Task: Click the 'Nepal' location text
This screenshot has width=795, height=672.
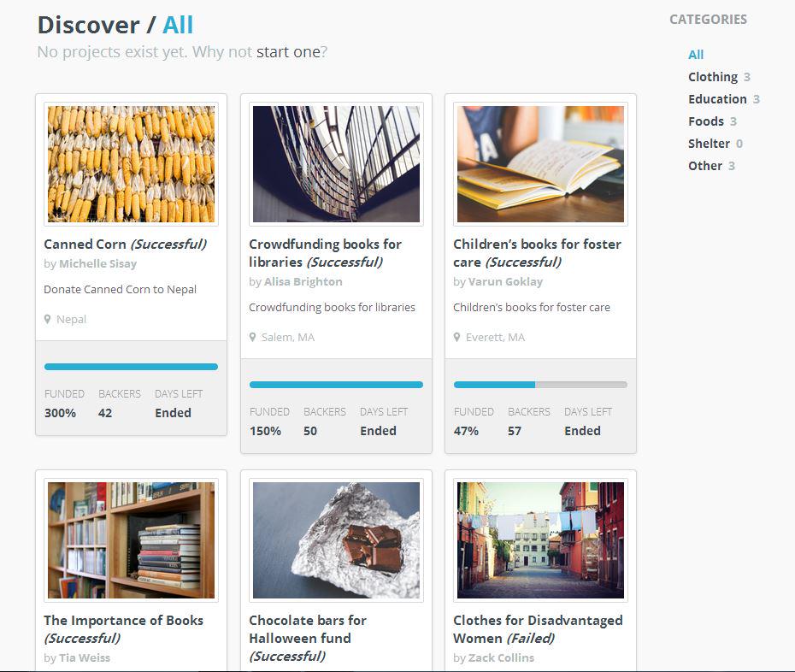Action: point(71,320)
